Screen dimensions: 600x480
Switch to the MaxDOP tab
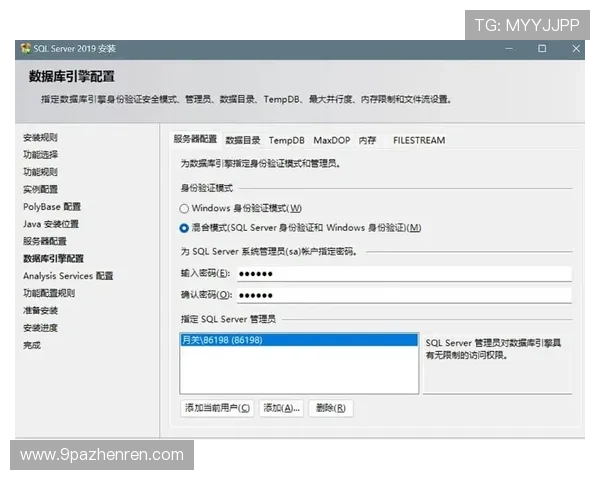pos(332,140)
